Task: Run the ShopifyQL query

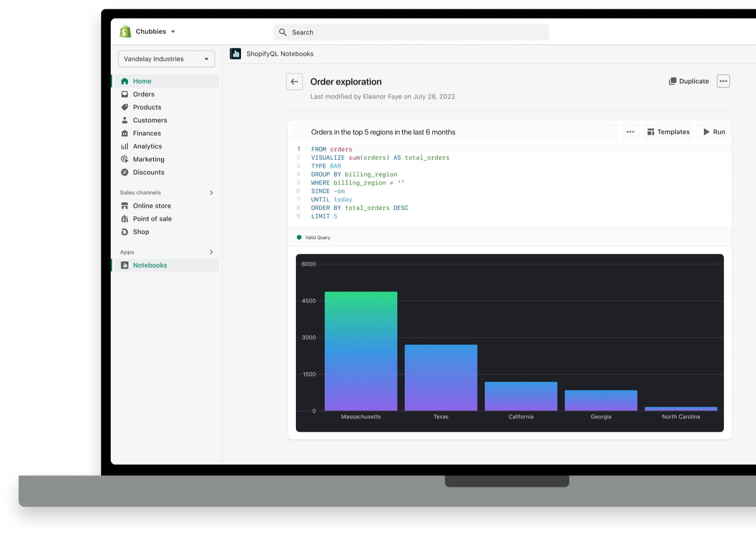Action: [x=713, y=132]
